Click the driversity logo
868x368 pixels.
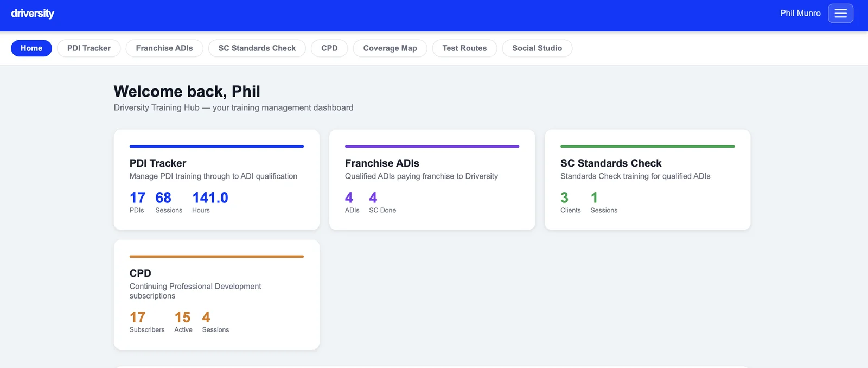[x=33, y=14]
